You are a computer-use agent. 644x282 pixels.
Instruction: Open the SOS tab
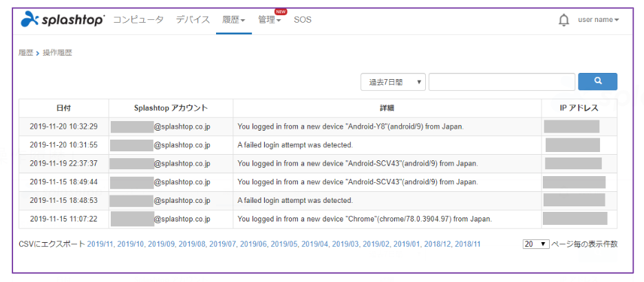click(x=303, y=19)
